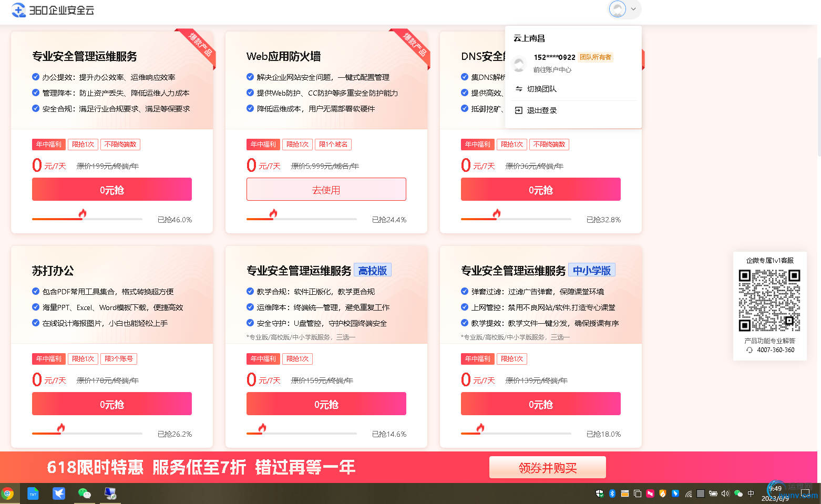Screen dimensions: 821x504
Task: Click 0元抢 for 专业安全管理运维服务 top card
Action: click(112, 189)
